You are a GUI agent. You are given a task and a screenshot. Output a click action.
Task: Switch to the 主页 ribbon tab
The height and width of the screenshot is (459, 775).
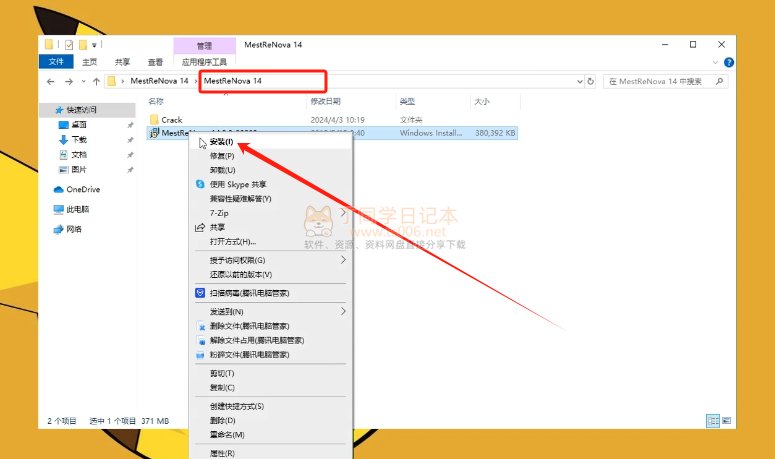tap(89, 62)
